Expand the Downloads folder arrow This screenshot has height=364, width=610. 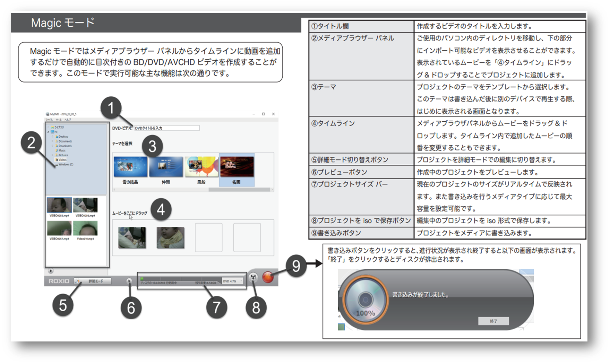coord(52,146)
